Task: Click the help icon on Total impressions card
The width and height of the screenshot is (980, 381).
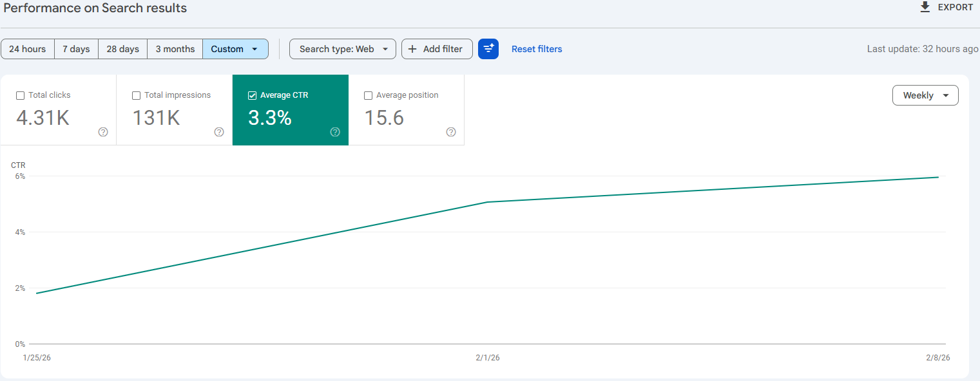Action: 219,132
